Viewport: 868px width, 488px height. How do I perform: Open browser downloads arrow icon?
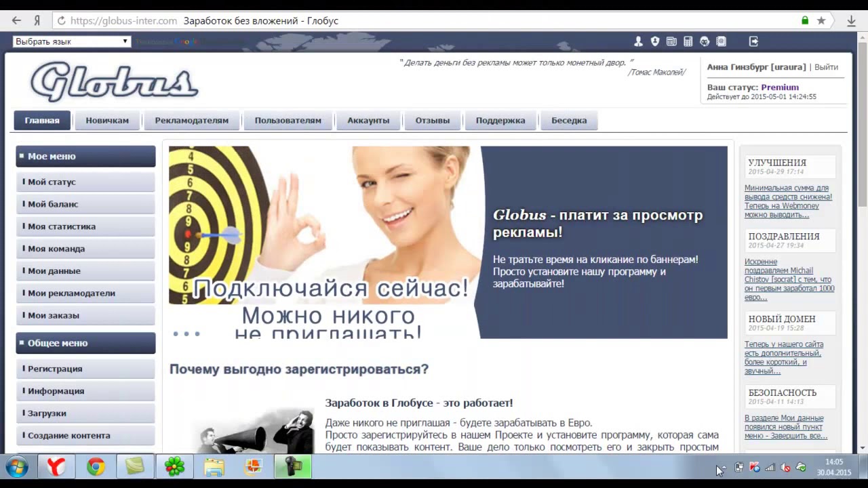[852, 21]
